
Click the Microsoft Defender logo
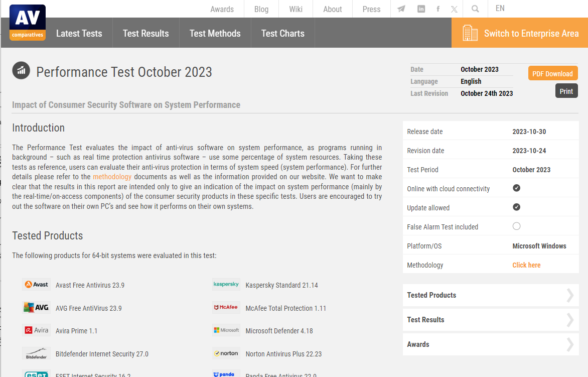[226, 330]
